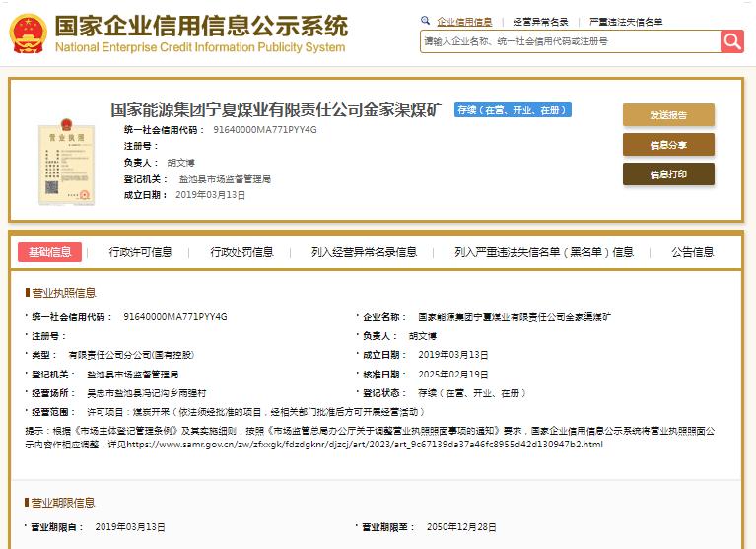Click the 信息分享 button
Viewport: 756px width, 549px height.
pyautogui.click(x=668, y=145)
